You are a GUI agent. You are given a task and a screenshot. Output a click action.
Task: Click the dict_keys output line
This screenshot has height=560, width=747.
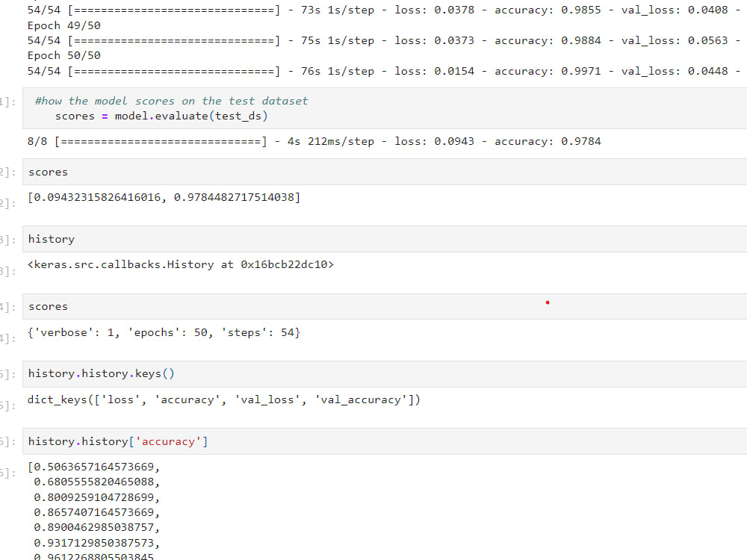[224, 399]
